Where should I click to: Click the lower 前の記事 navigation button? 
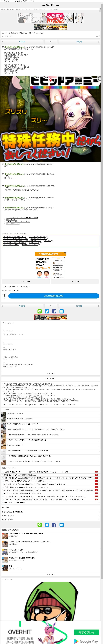[22, 306]
